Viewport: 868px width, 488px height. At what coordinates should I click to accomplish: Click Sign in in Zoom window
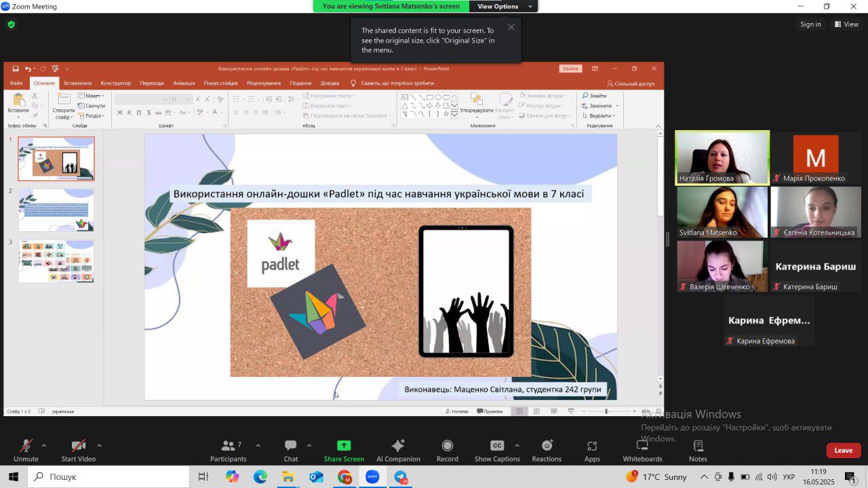click(810, 24)
